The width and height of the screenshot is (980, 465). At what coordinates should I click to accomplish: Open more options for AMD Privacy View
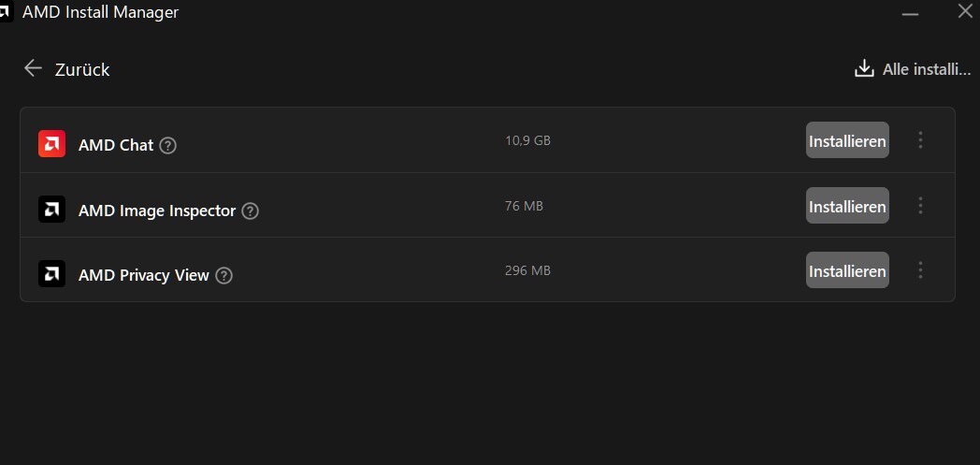tap(920, 270)
